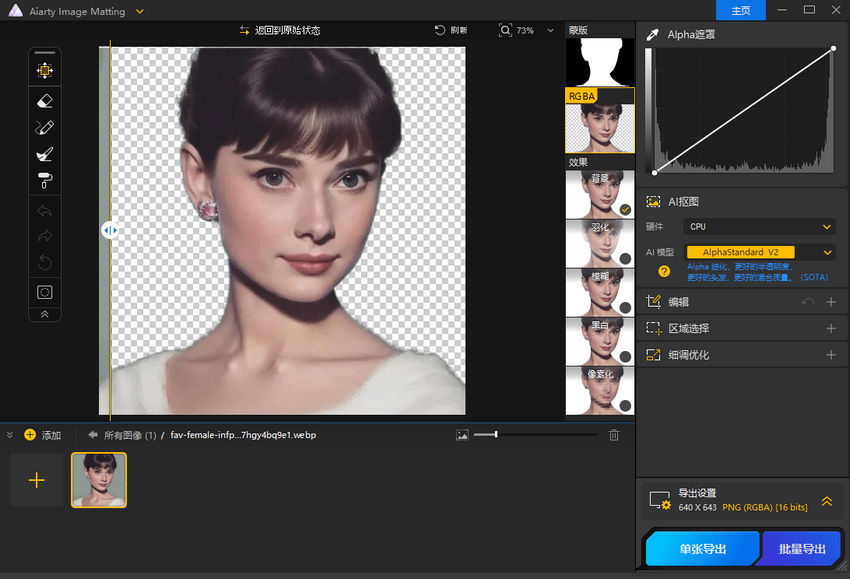The height and width of the screenshot is (579, 850).
Task: Click the yellow plus 添加 icon
Action: pyautogui.click(x=30, y=435)
